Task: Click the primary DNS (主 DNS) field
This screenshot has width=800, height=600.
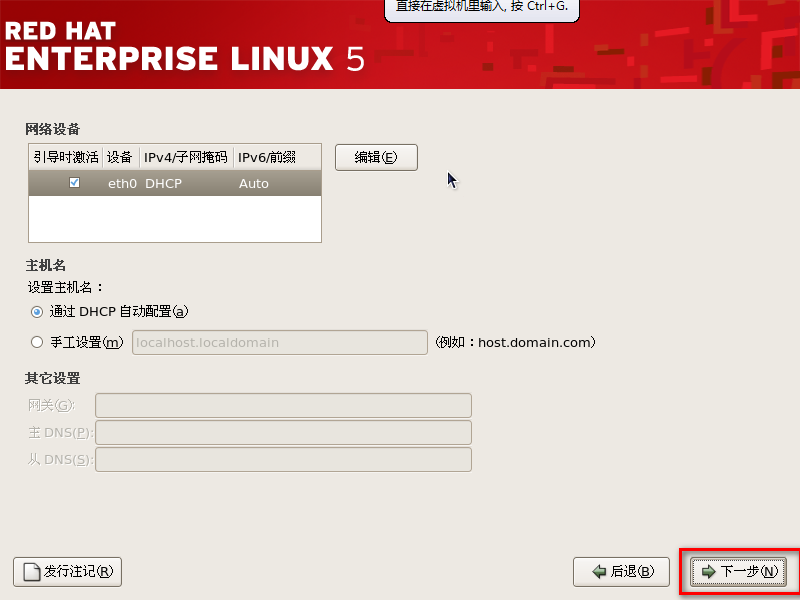Action: pos(283,433)
